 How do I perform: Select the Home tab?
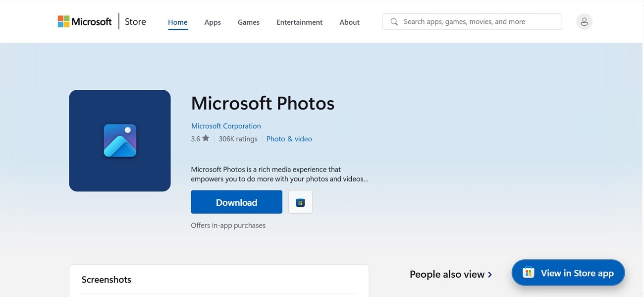click(177, 22)
